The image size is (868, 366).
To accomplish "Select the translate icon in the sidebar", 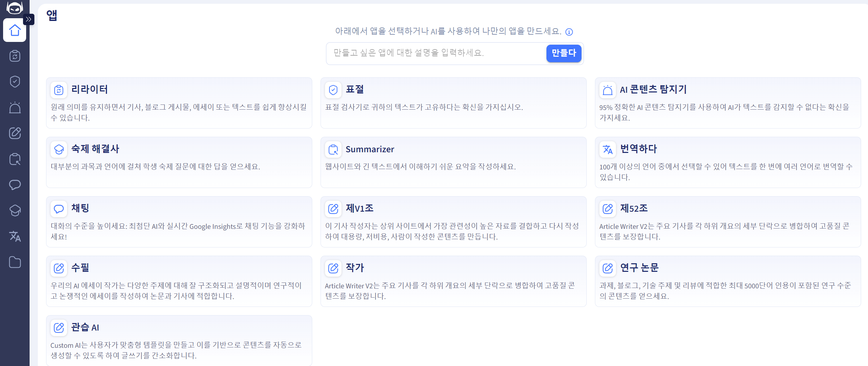I will (14, 236).
